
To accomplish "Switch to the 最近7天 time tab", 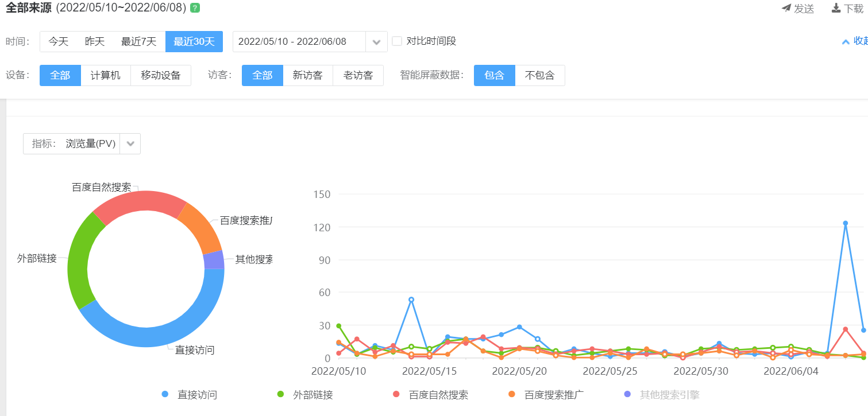I will [x=138, y=42].
